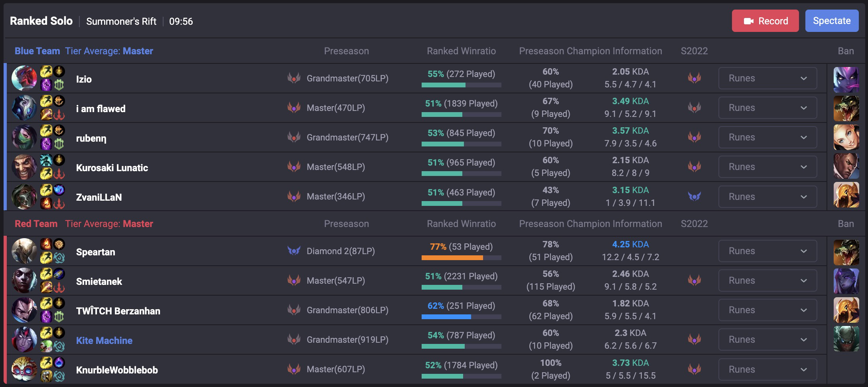This screenshot has height=387, width=868.
Task: Click Izio's champion portrait
Action: click(24, 78)
